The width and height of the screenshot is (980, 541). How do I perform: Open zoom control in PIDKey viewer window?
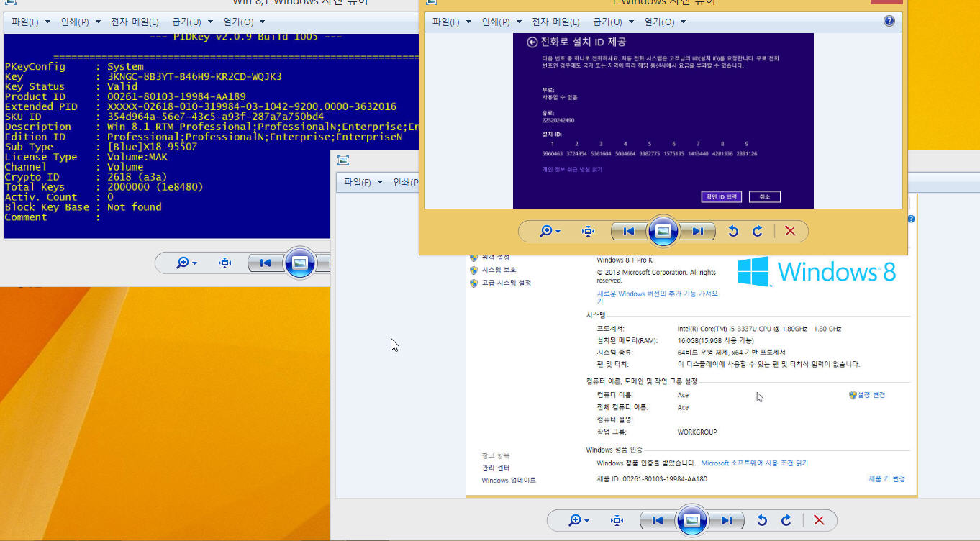click(186, 263)
